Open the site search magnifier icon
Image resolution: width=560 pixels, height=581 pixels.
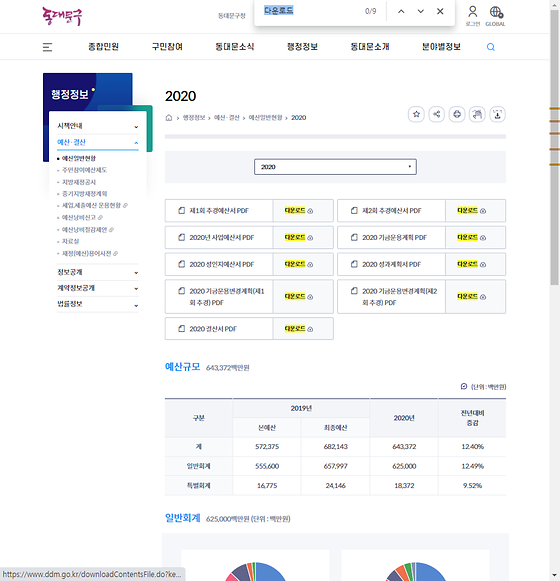click(x=491, y=47)
